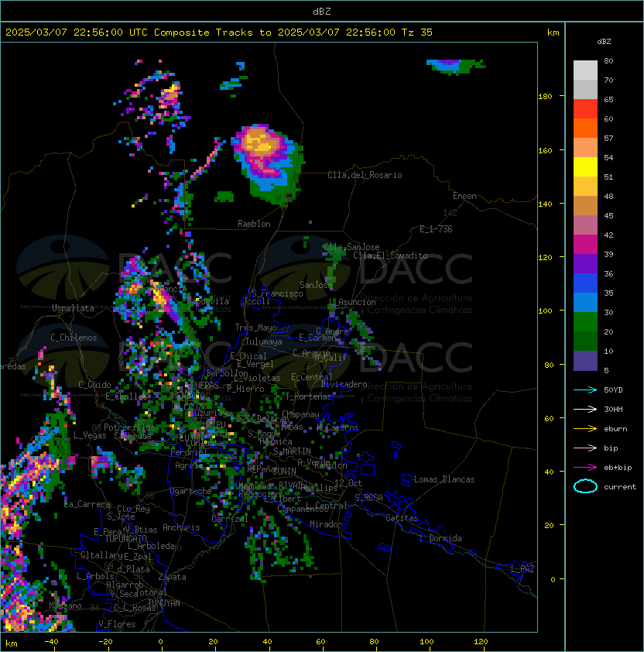Click the yellow eburn arrow legend icon

coord(585,429)
